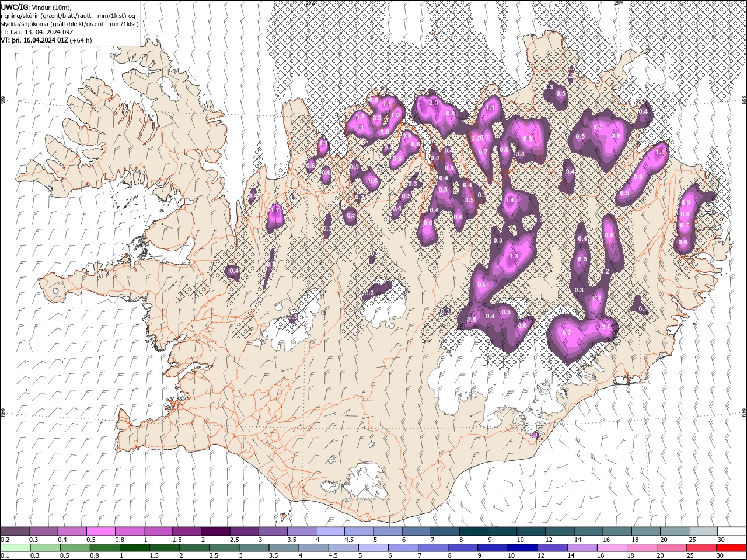
Task: Pick the 14 swatch in the upper snow legend
Action: click(x=588, y=531)
